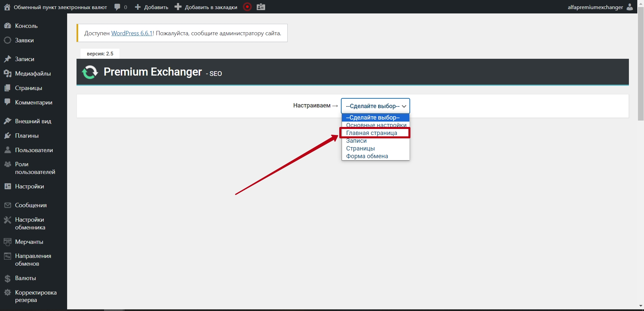Viewport: 644px width, 311px height.
Task: Open the comments bubble icon in top bar
Action: tap(117, 7)
